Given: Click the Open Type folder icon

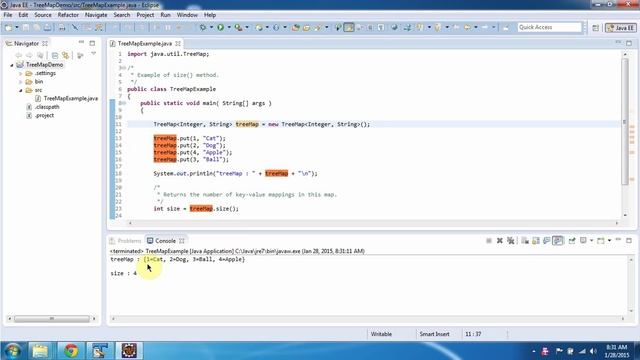Looking at the screenshot, I should point(296,27).
